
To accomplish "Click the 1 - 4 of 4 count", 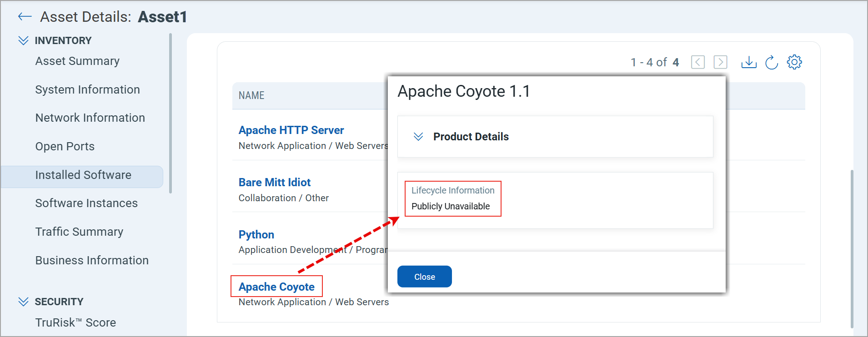I will (655, 62).
